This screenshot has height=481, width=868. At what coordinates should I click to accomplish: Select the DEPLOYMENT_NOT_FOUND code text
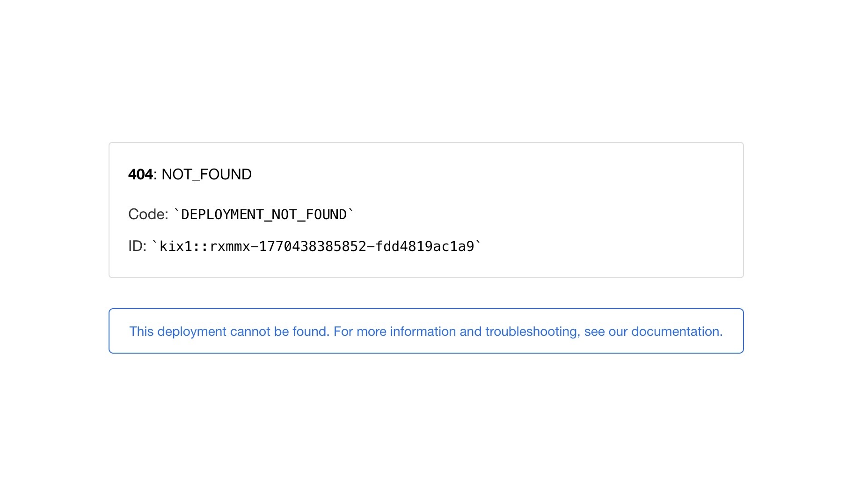(x=263, y=215)
